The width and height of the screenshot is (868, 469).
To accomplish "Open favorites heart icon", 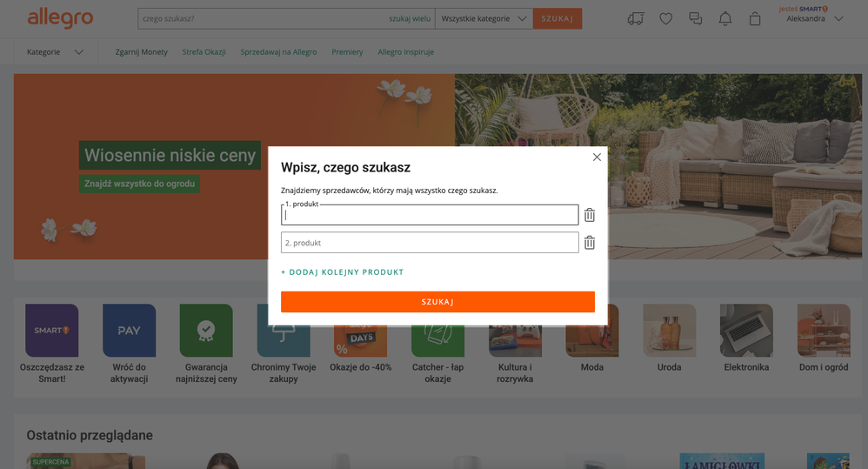I will click(x=666, y=19).
